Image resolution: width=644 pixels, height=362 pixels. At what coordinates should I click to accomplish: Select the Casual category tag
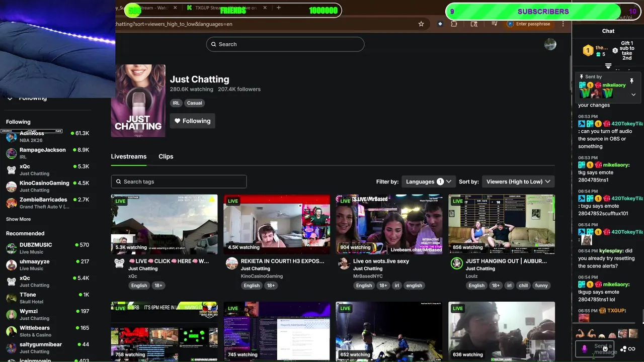tap(194, 103)
